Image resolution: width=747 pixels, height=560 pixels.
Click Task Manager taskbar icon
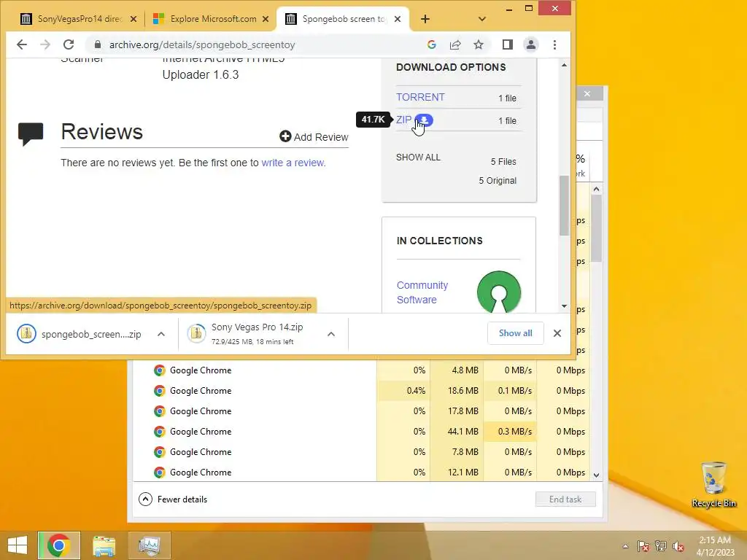pyautogui.click(x=149, y=545)
